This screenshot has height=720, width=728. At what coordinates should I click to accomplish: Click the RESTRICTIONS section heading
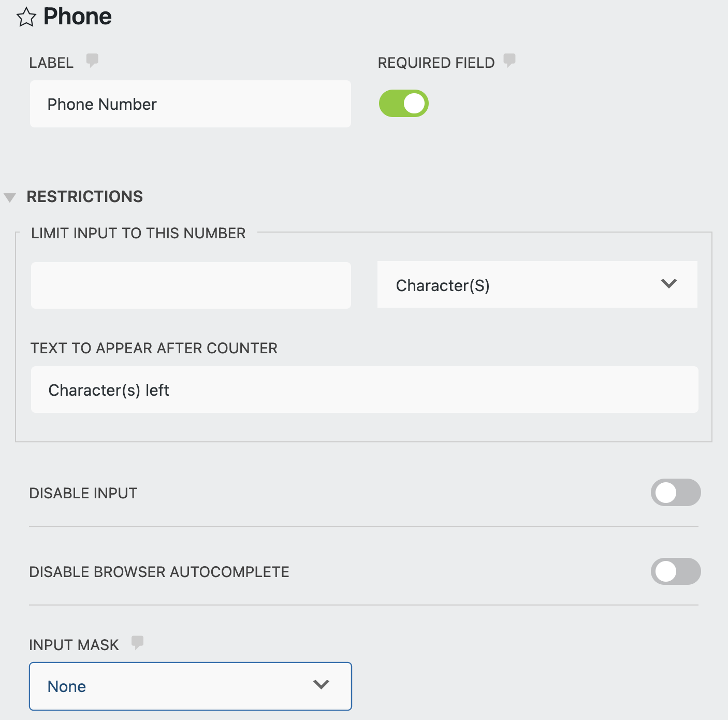(x=85, y=197)
